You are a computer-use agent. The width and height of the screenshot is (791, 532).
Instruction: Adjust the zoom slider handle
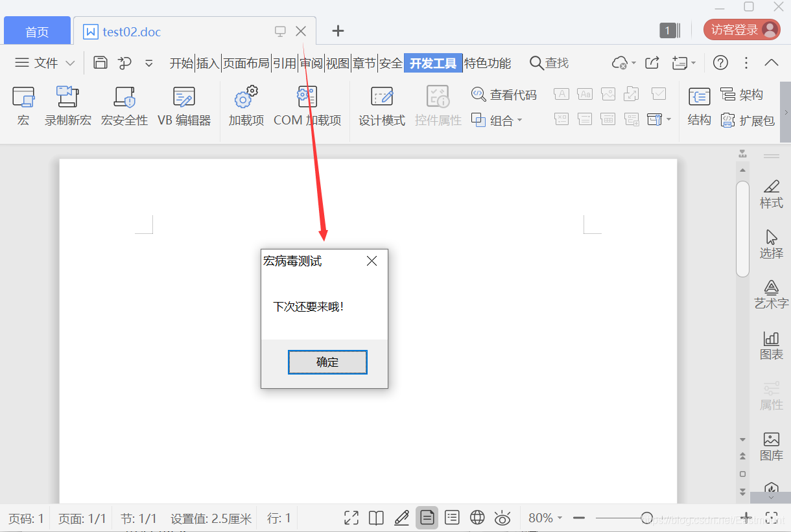(x=646, y=517)
